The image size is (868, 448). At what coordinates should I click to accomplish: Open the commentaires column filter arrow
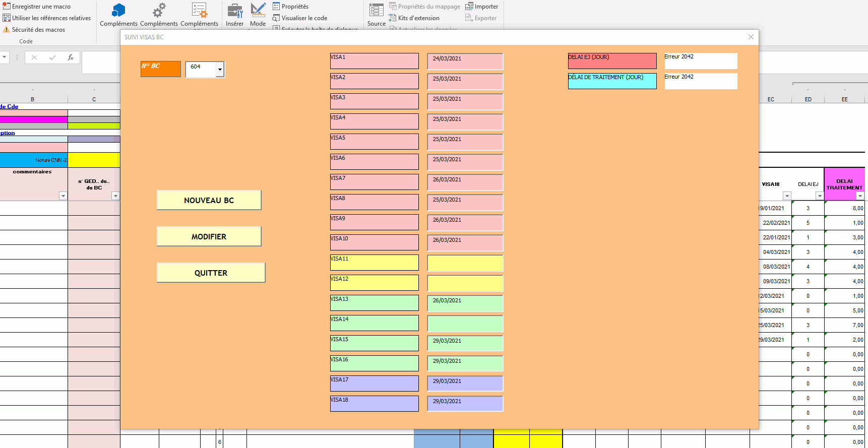pyautogui.click(x=63, y=196)
